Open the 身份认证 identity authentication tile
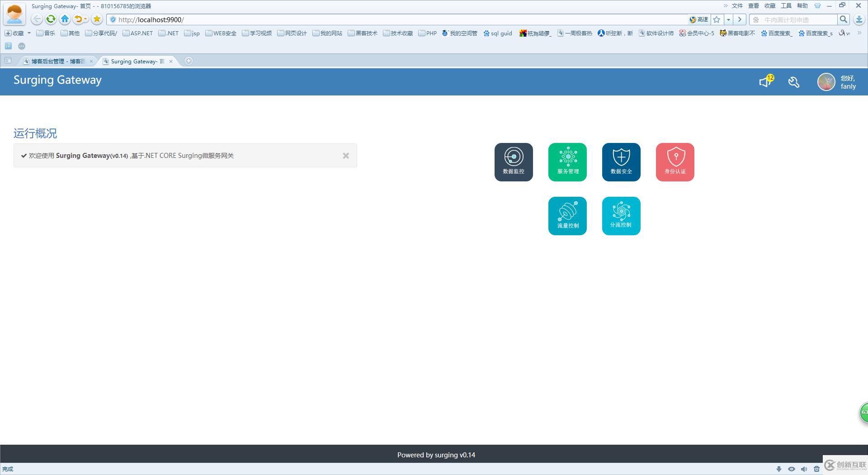 point(675,162)
